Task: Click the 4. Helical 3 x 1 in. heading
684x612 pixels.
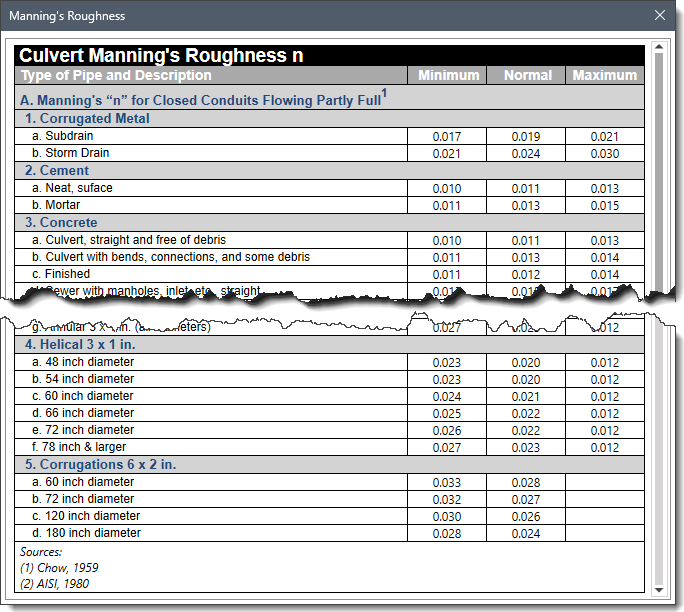Action: coord(329,345)
